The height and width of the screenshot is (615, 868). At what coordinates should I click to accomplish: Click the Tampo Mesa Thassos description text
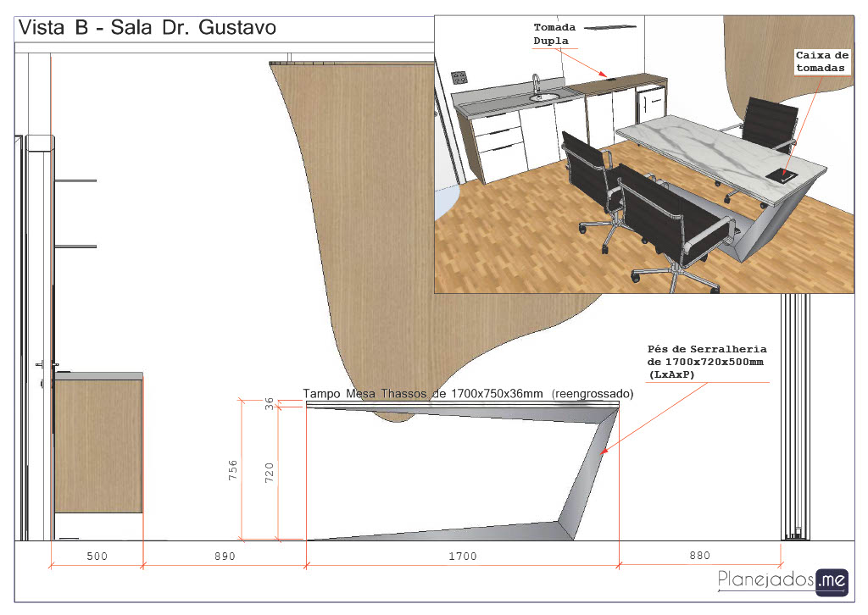pos(469,394)
